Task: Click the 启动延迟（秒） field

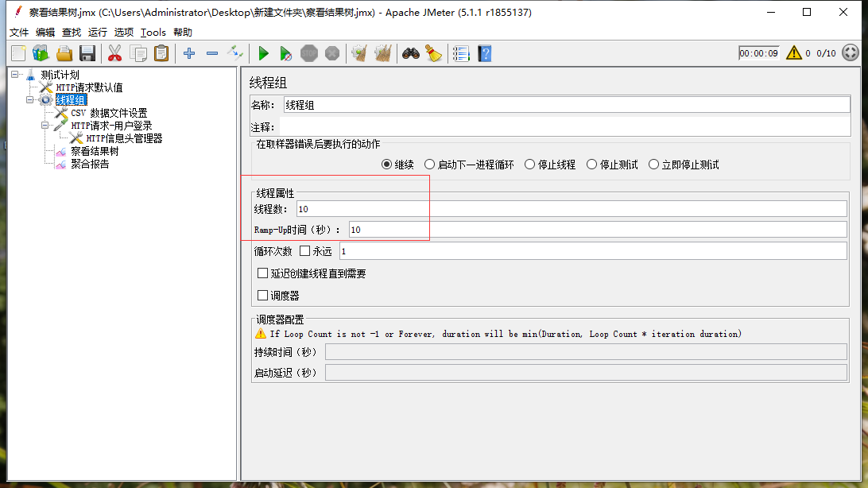Action: [x=586, y=373]
